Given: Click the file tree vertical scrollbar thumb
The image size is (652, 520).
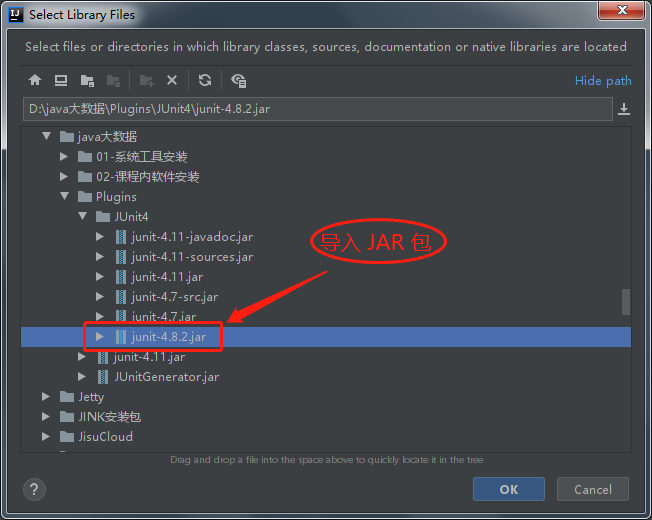Looking at the screenshot, I should 625,302.
